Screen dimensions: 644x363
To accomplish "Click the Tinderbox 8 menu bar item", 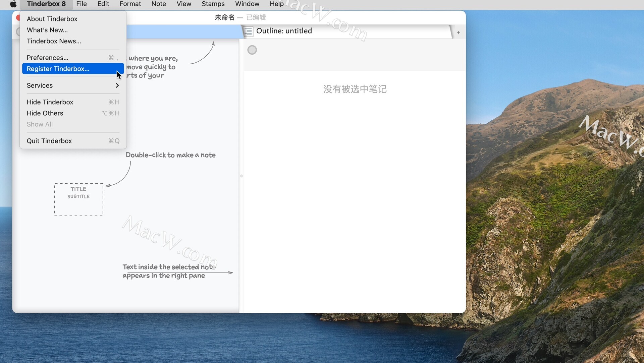I will (x=46, y=4).
